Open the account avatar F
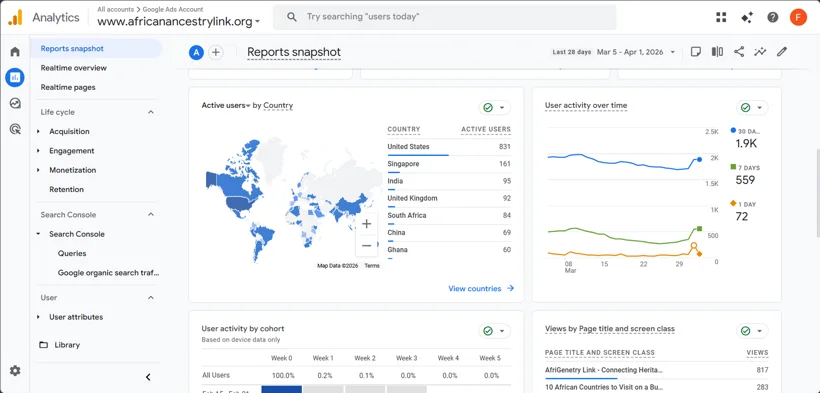 click(798, 17)
